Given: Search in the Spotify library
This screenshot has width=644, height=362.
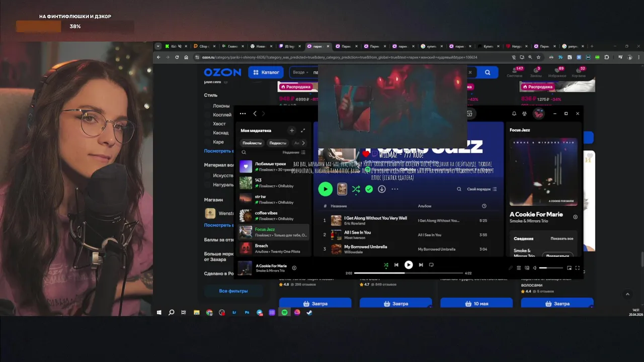Looking at the screenshot, I should coord(244,152).
